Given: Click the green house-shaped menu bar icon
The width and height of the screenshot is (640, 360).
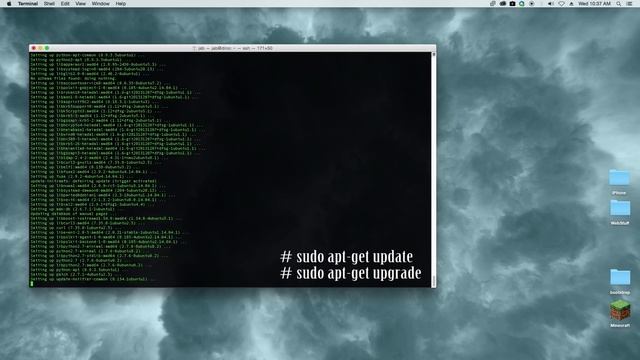Looking at the screenshot, I should [522, 4].
